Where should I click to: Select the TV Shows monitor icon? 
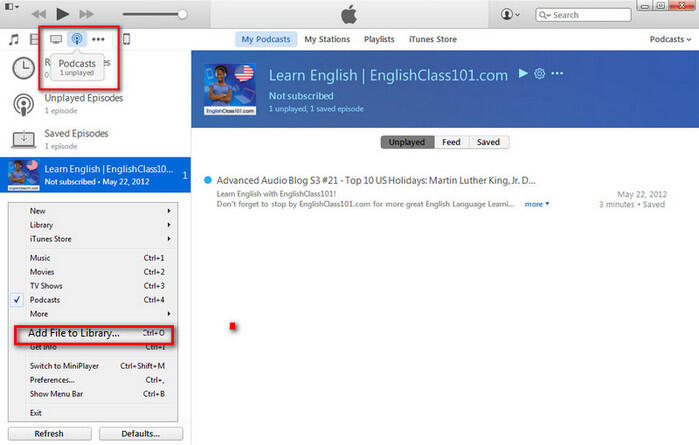[56, 40]
